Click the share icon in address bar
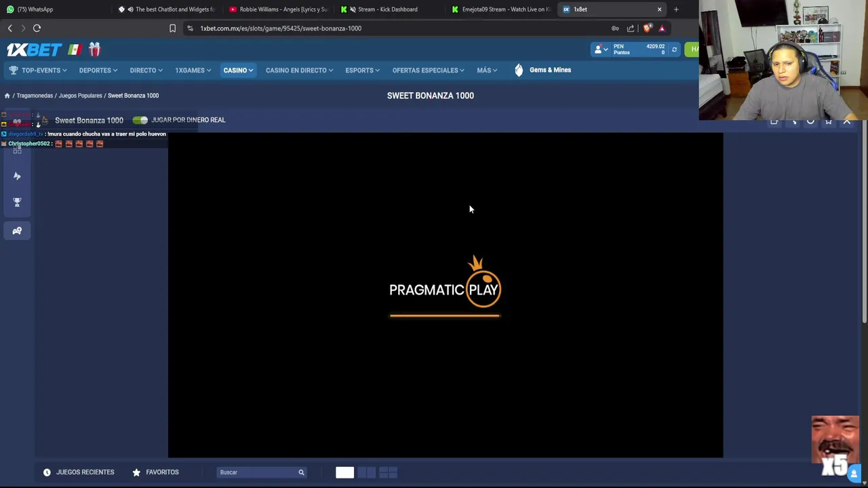868x488 pixels. tap(631, 28)
